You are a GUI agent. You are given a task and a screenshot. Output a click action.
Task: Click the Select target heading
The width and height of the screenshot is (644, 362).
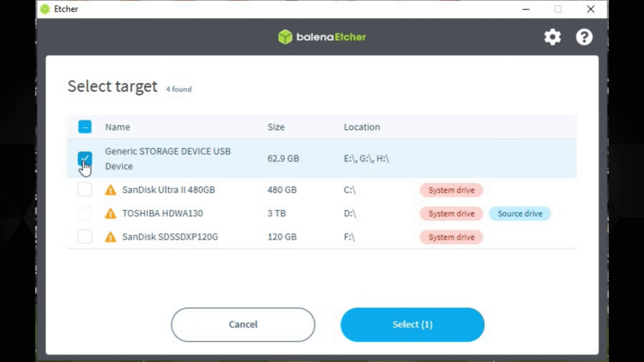click(x=113, y=86)
